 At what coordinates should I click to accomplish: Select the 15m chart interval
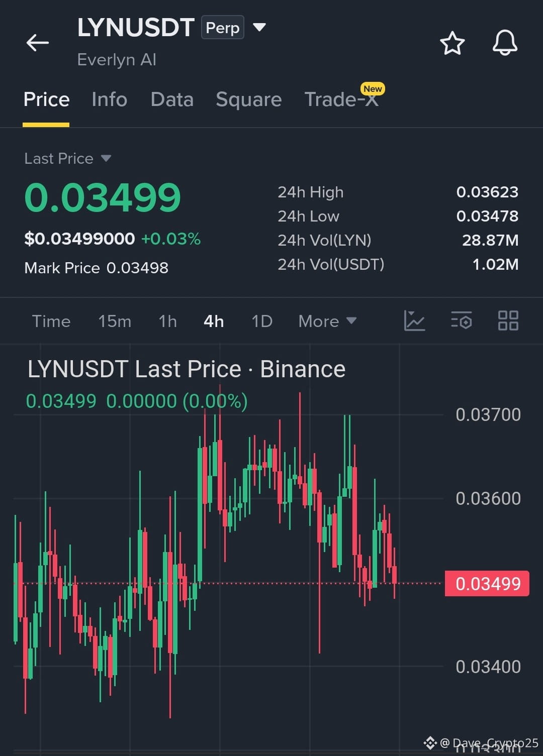pos(115,321)
